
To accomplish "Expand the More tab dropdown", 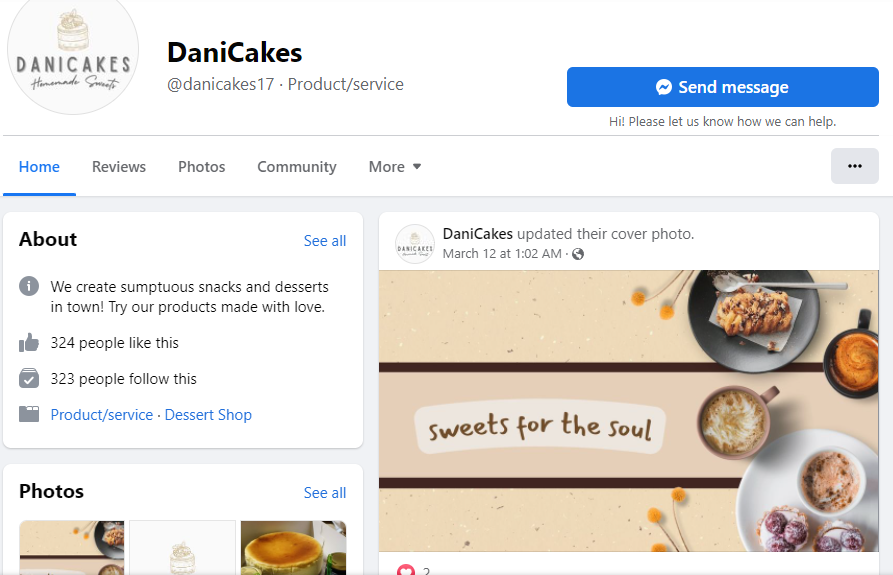I will (x=395, y=167).
